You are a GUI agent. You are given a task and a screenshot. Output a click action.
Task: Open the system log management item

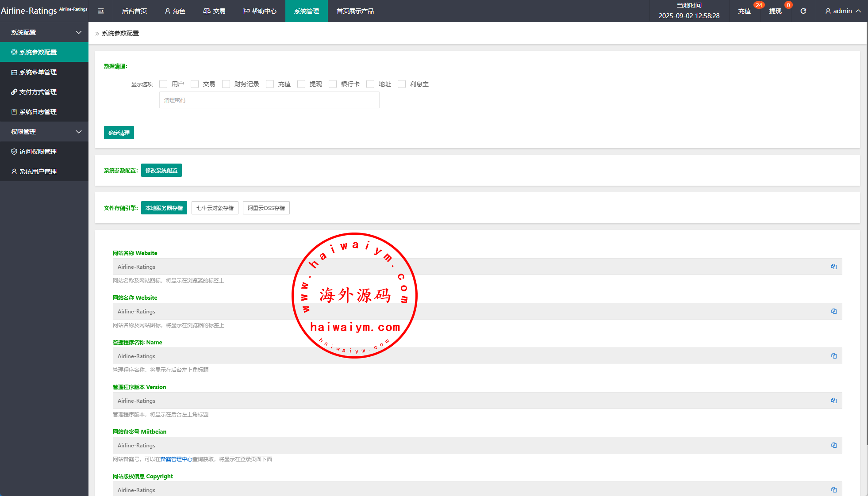pos(38,112)
